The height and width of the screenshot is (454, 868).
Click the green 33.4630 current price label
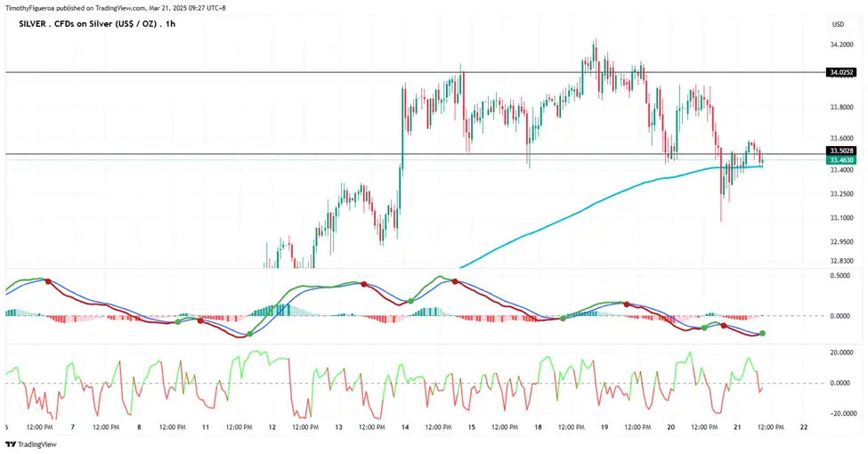[841, 160]
